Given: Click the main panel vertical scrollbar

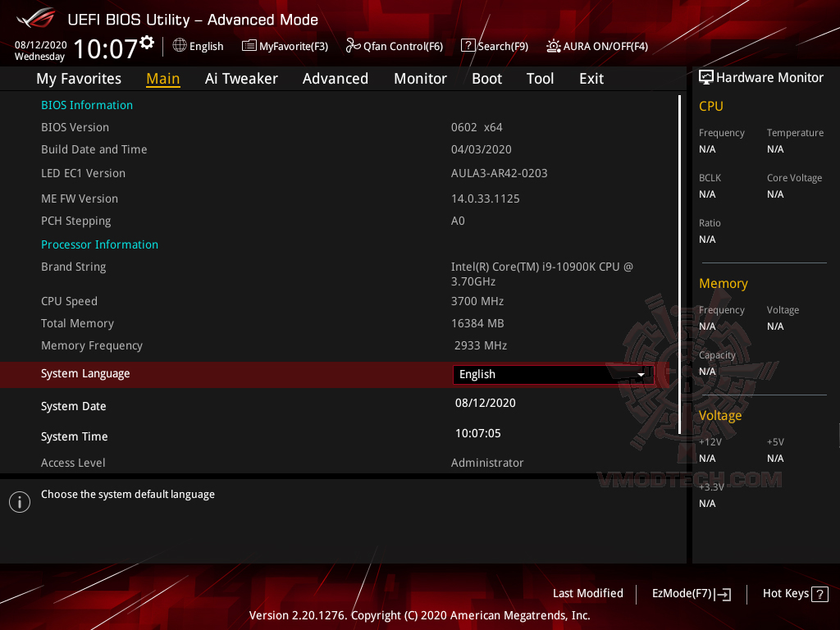Looking at the screenshot, I should tap(679, 265).
